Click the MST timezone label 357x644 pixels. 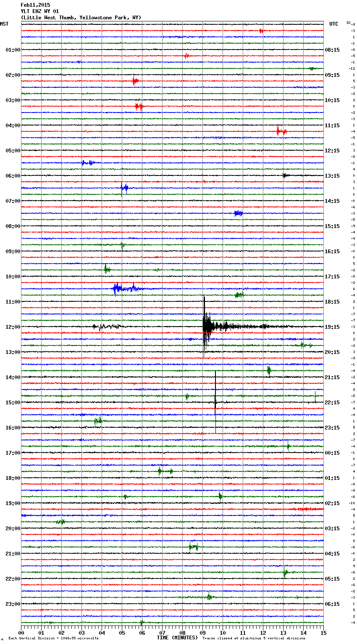click(x=4, y=24)
